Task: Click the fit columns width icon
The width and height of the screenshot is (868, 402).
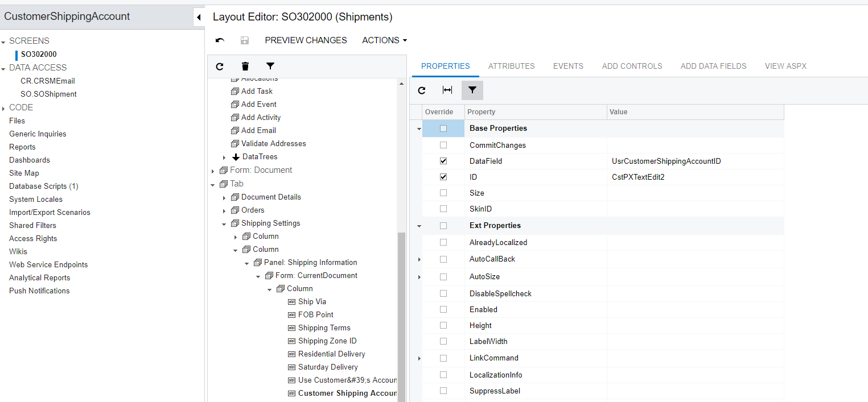Action: (x=447, y=90)
